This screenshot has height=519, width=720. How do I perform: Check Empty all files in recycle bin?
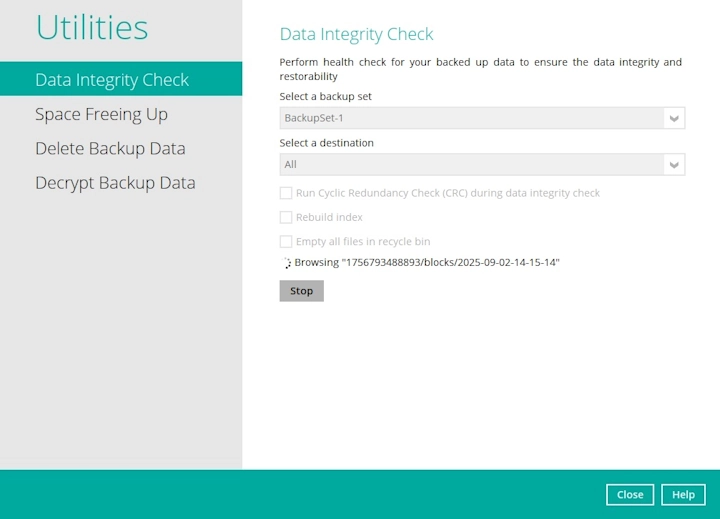(x=286, y=241)
